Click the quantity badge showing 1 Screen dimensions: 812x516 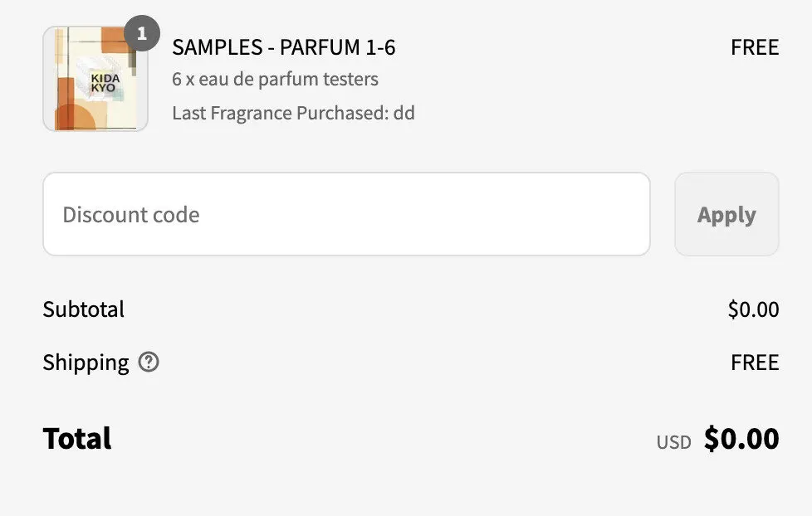(x=142, y=34)
